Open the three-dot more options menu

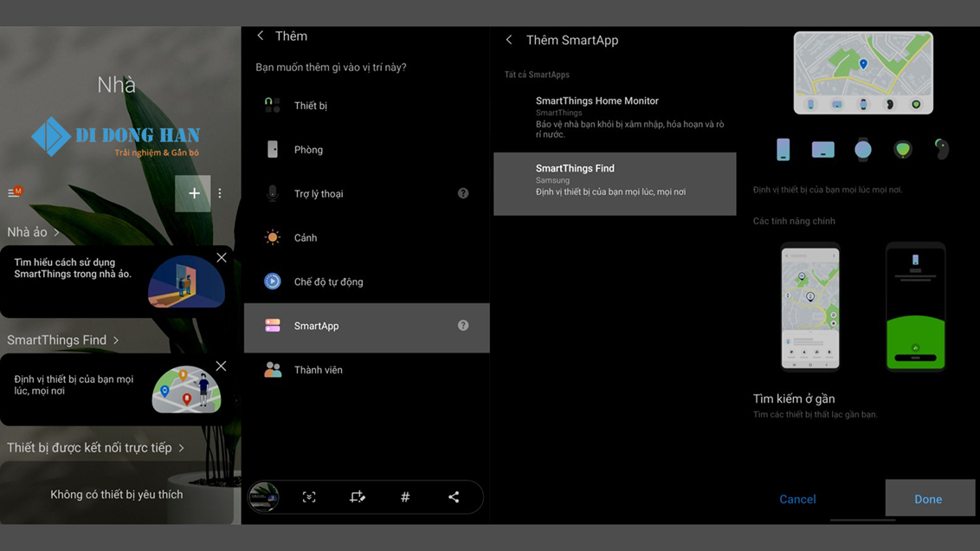220,193
